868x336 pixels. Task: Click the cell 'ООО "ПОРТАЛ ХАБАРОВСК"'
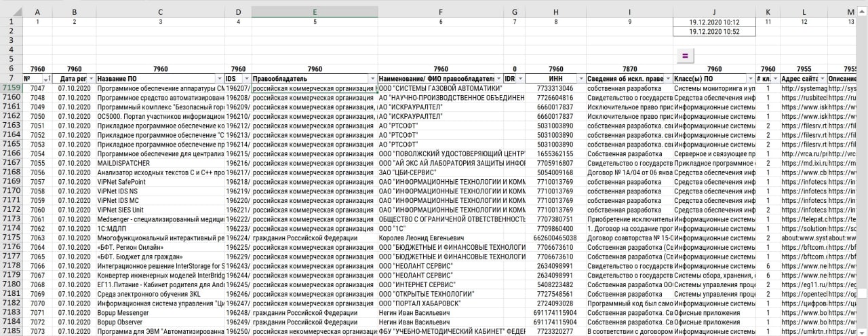(441, 303)
